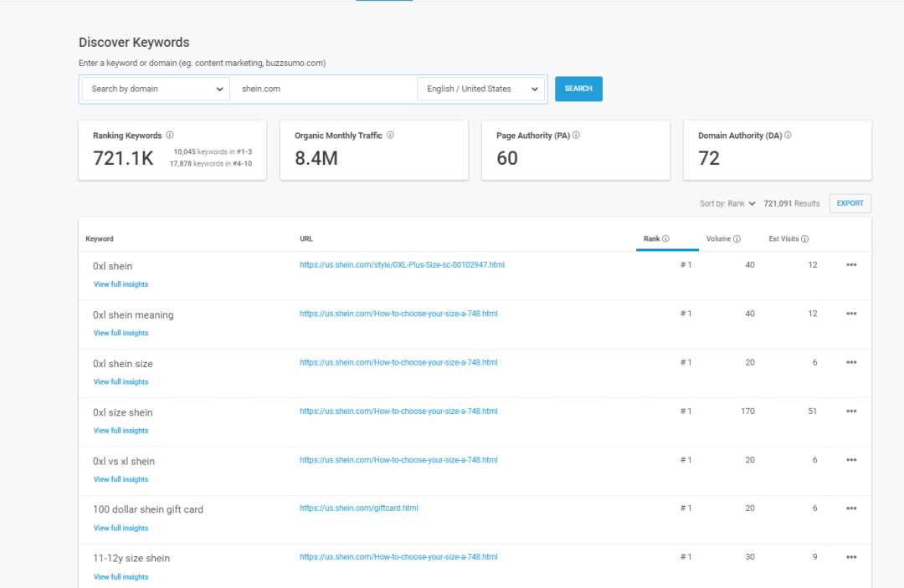Image resolution: width=904 pixels, height=588 pixels.
Task: Click info icon in Volume column header
Action: click(x=737, y=239)
